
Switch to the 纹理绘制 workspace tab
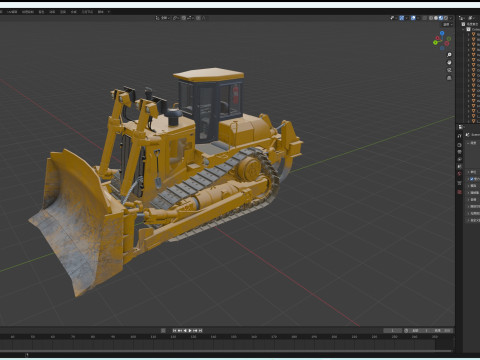point(28,12)
